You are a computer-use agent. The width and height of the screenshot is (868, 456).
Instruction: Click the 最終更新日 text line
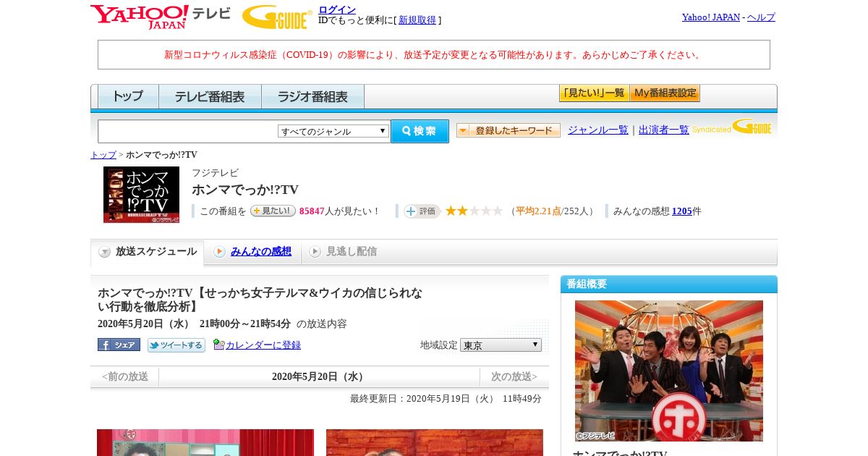[x=446, y=399]
